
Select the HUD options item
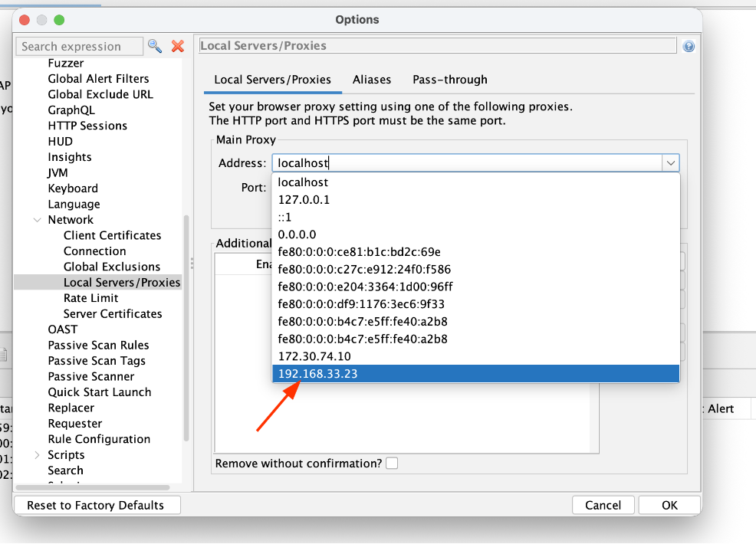coord(61,141)
